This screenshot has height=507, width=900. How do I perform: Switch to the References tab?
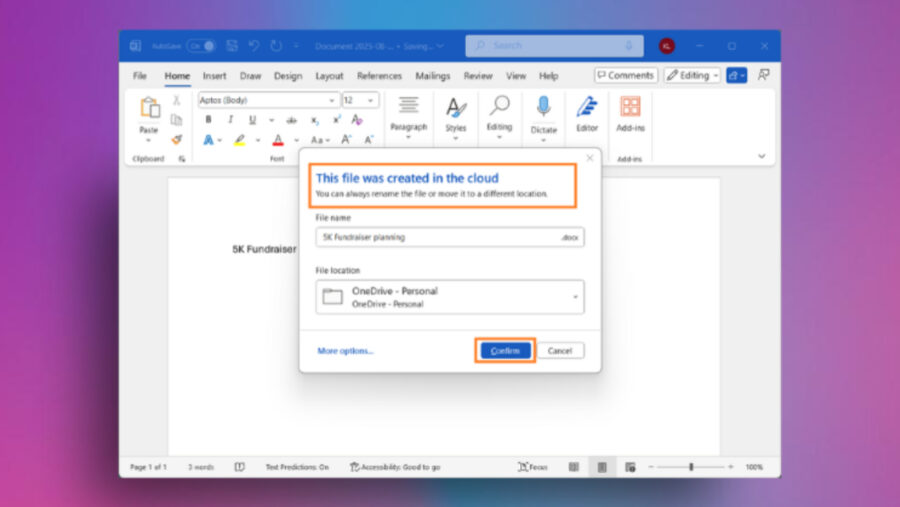point(379,76)
